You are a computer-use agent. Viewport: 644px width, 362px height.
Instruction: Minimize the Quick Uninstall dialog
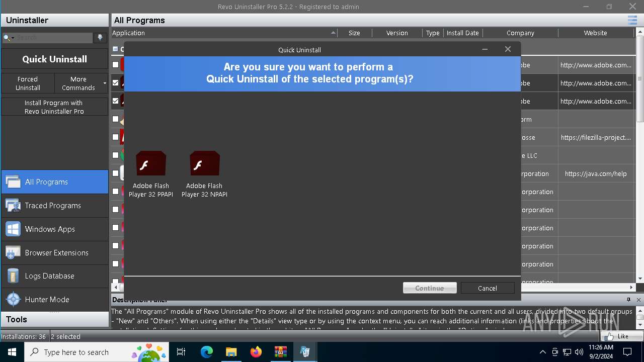tap(485, 49)
